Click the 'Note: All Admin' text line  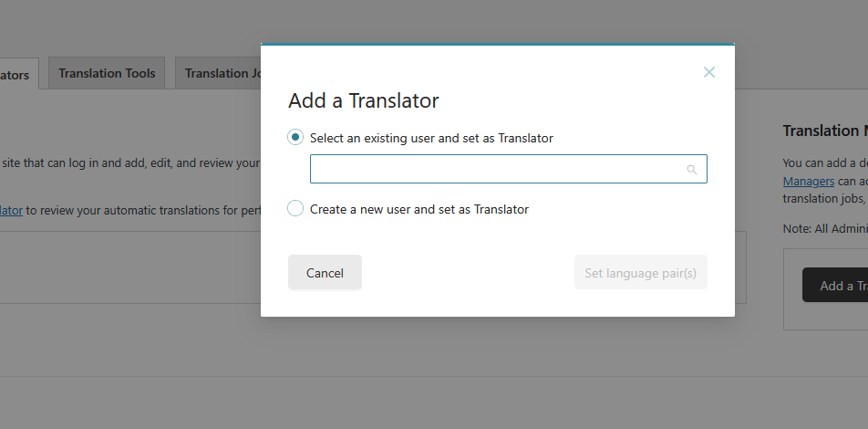click(x=824, y=228)
